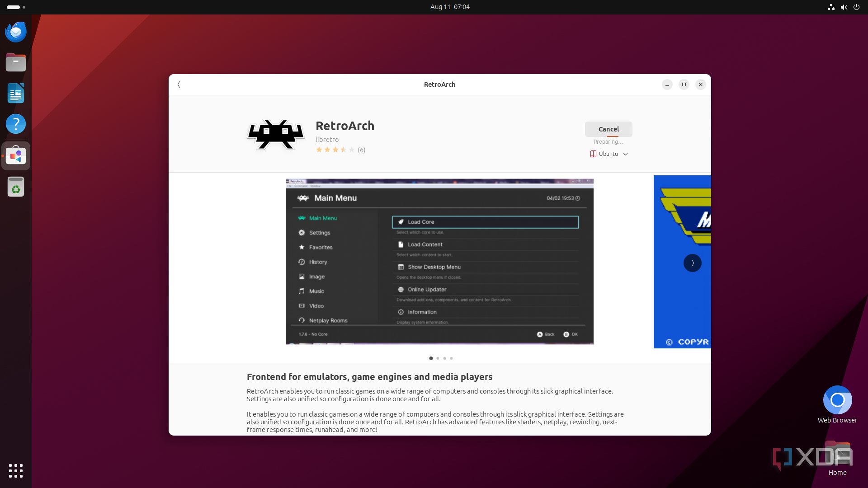Screen dimensions: 868x488
Task: Click the Frontend for emulators heading
Action: (x=369, y=377)
